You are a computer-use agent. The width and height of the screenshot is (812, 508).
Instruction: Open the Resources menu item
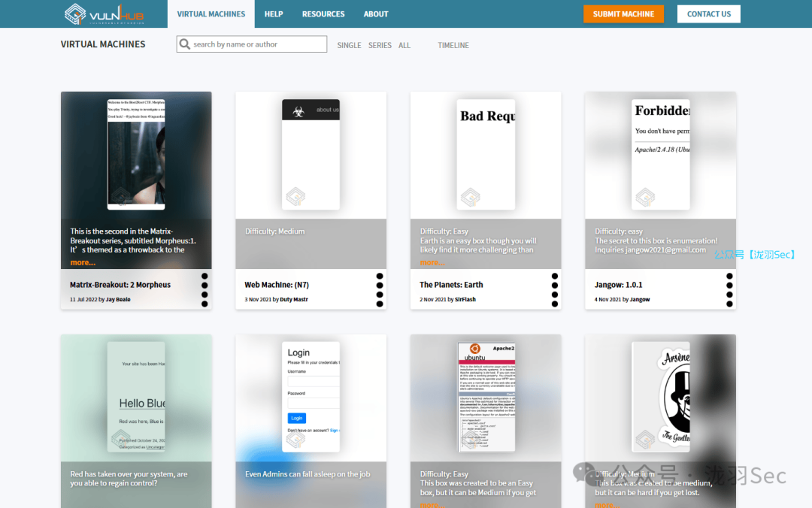pyautogui.click(x=323, y=14)
